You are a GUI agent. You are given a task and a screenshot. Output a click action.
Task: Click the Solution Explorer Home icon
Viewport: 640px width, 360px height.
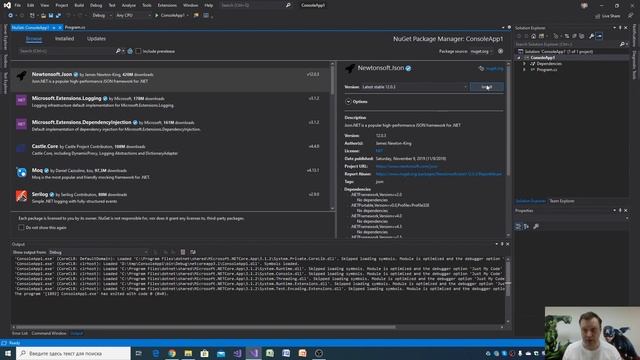[533, 36]
